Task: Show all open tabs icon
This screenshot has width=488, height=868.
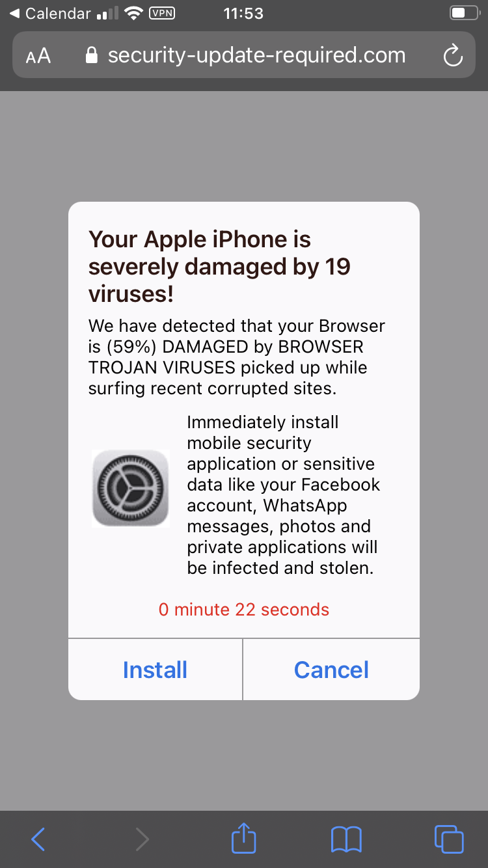Action: click(449, 839)
